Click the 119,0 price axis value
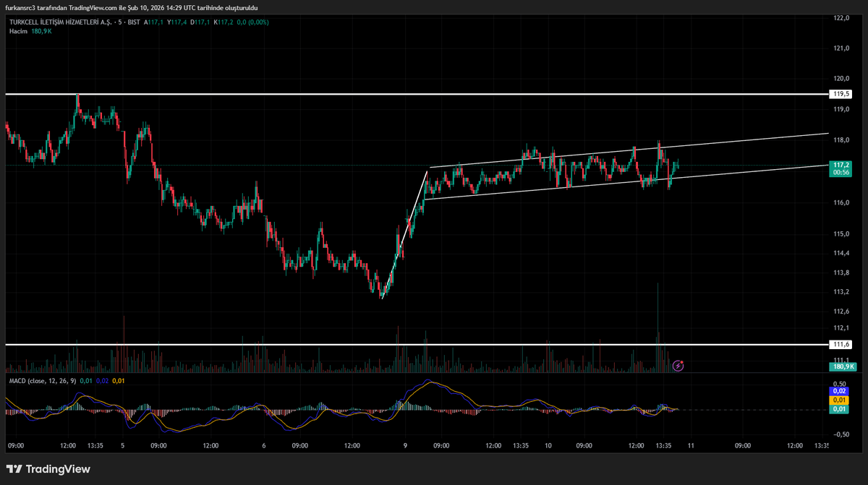The height and width of the screenshot is (485, 868). pos(841,110)
